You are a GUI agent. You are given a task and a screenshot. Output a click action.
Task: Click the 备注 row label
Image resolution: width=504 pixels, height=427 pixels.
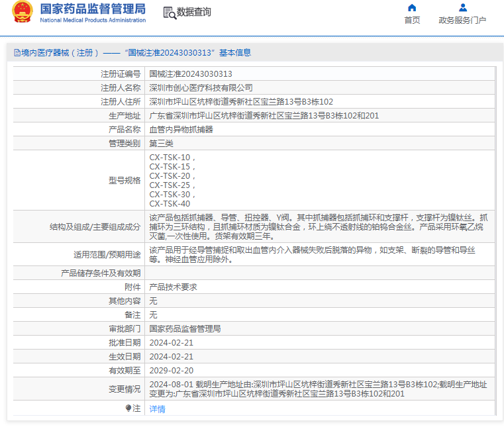[x=132, y=315]
